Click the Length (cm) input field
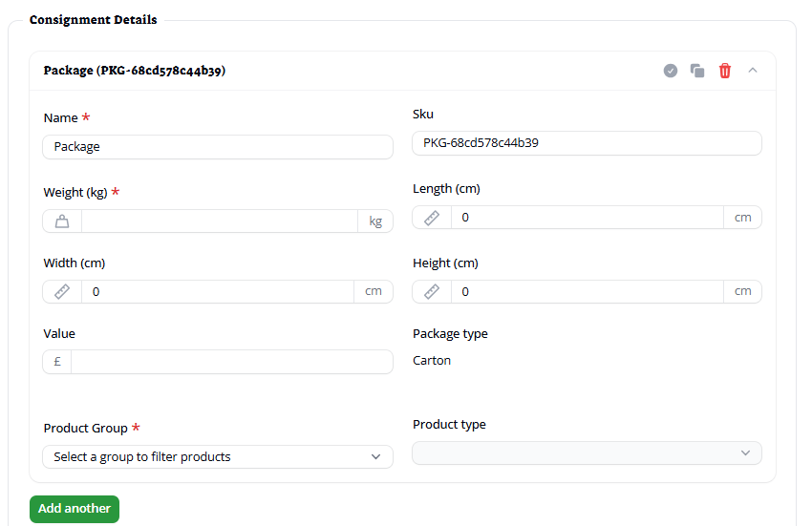This screenshot has height=526, width=812. 587,218
